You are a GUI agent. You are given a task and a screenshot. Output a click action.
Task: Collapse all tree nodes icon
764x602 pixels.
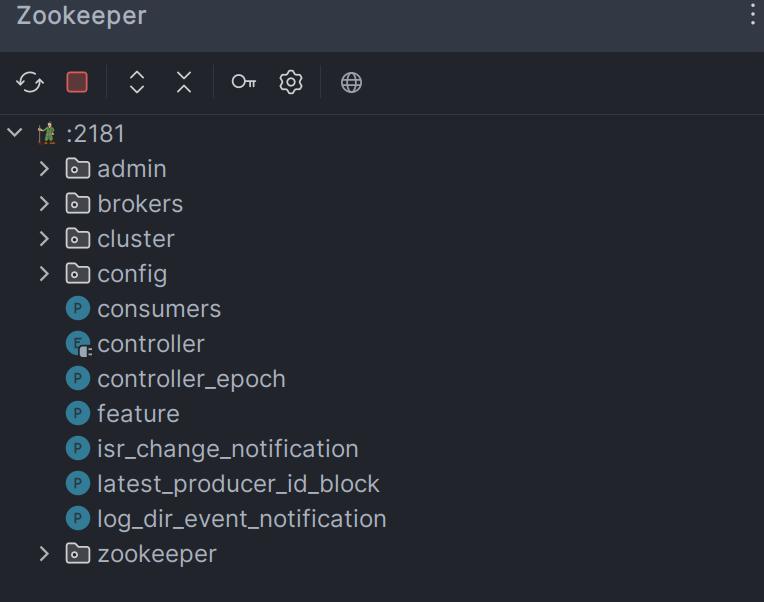click(x=184, y=82)
